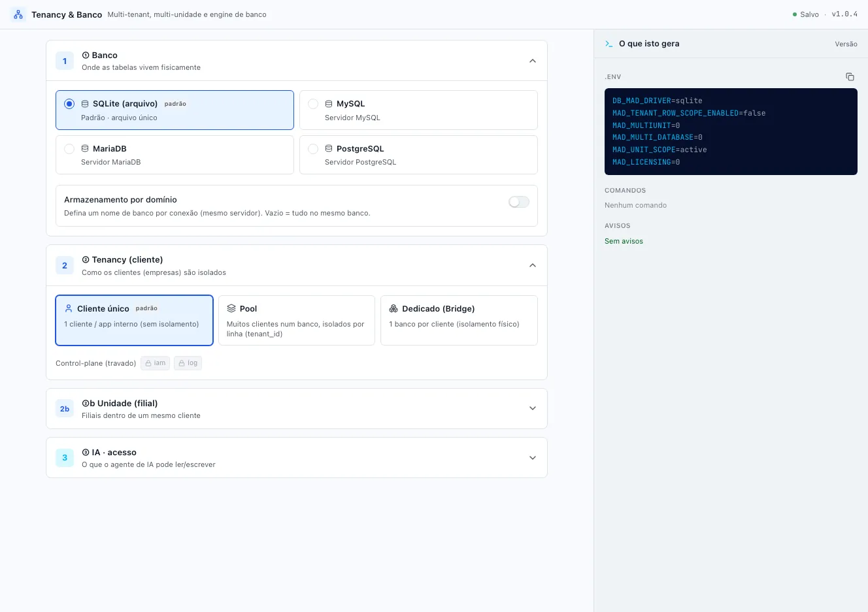Collapse the Banco section chevron
868x612 pixels.
tap(533, 61)
